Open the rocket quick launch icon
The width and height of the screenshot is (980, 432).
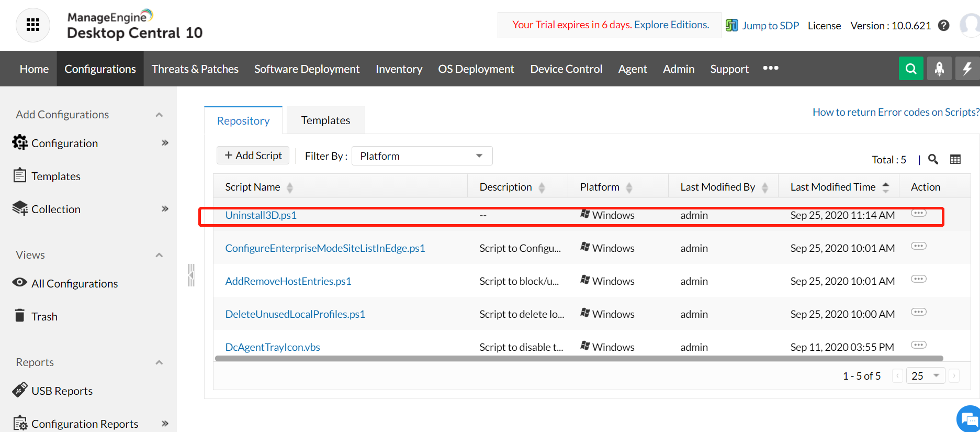click(x=939, y=69)
